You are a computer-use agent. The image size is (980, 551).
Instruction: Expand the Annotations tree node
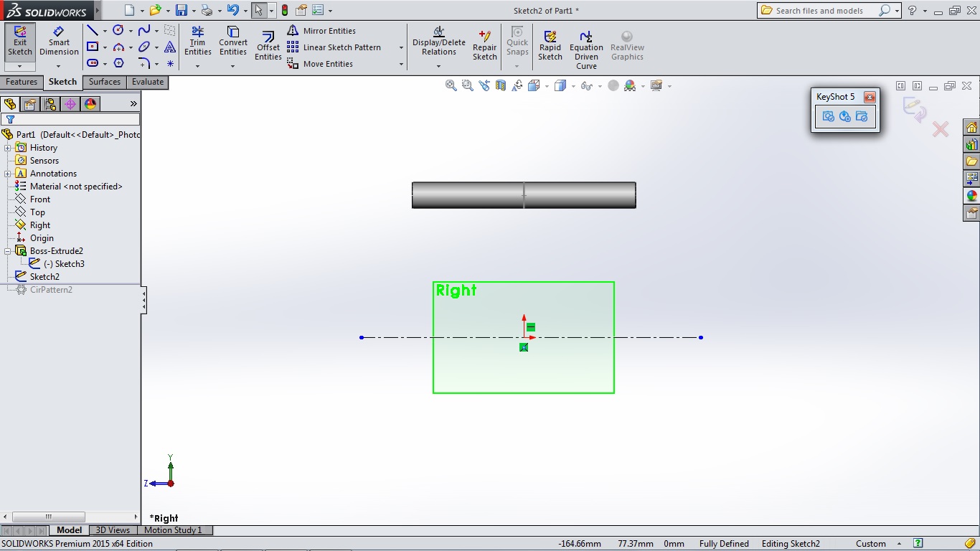[x=8, y=174]
